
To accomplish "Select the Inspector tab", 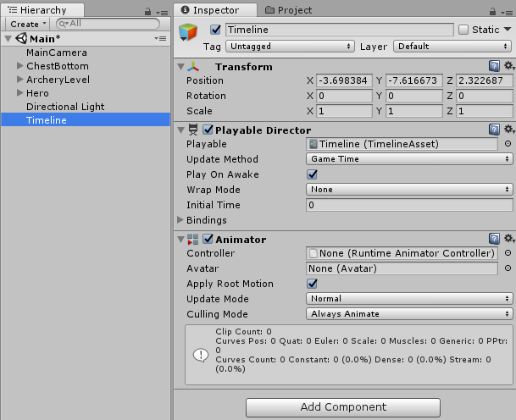I will point(215,10).
